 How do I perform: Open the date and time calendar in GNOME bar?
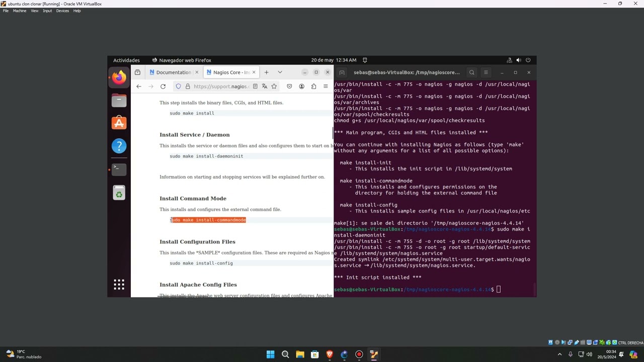coord(334,60)
